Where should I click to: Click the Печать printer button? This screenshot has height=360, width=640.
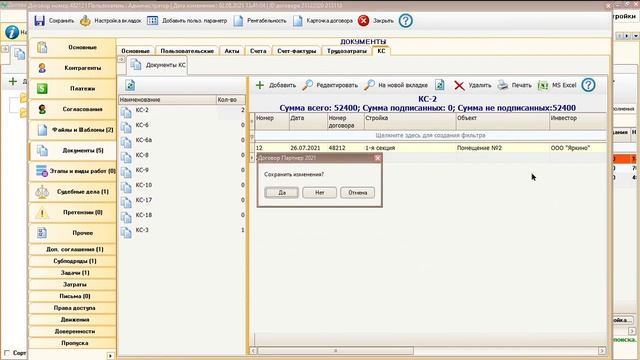(x=515, y=85)
